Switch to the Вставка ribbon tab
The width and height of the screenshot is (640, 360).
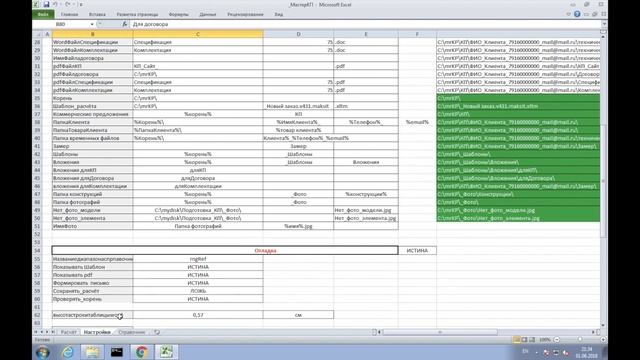coord(97,14)
